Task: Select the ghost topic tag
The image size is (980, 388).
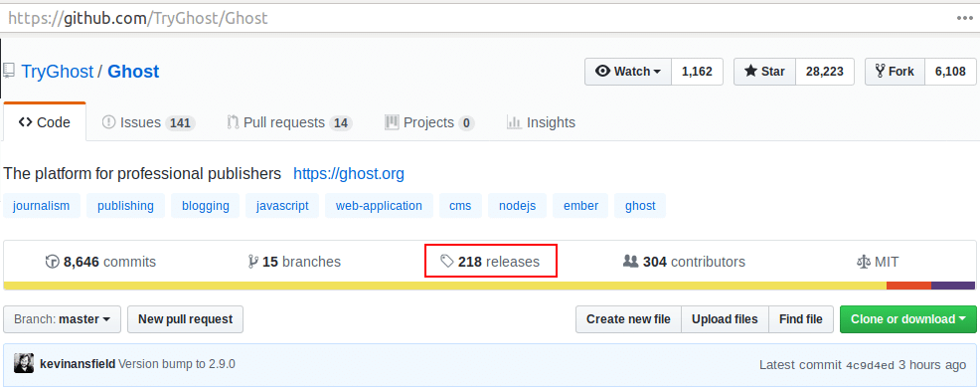Action: pos(641,205)
